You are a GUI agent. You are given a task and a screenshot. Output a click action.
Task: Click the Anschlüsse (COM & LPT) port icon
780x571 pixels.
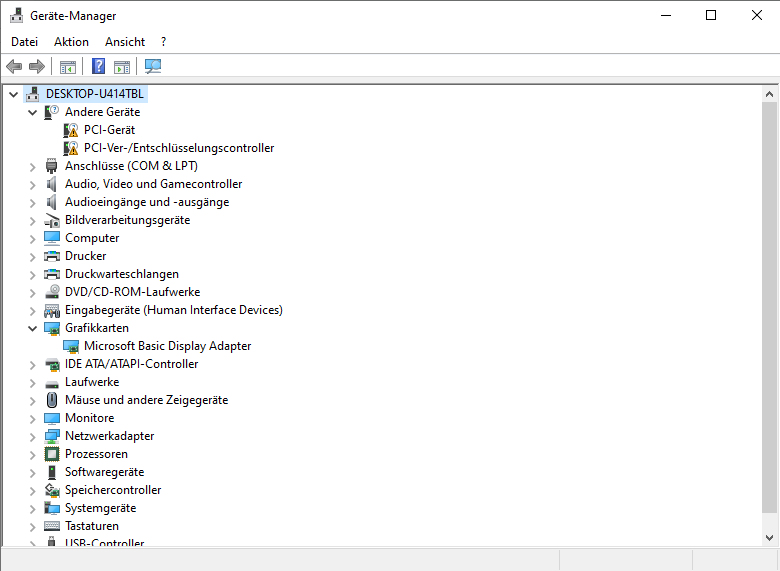click(52, 166)
